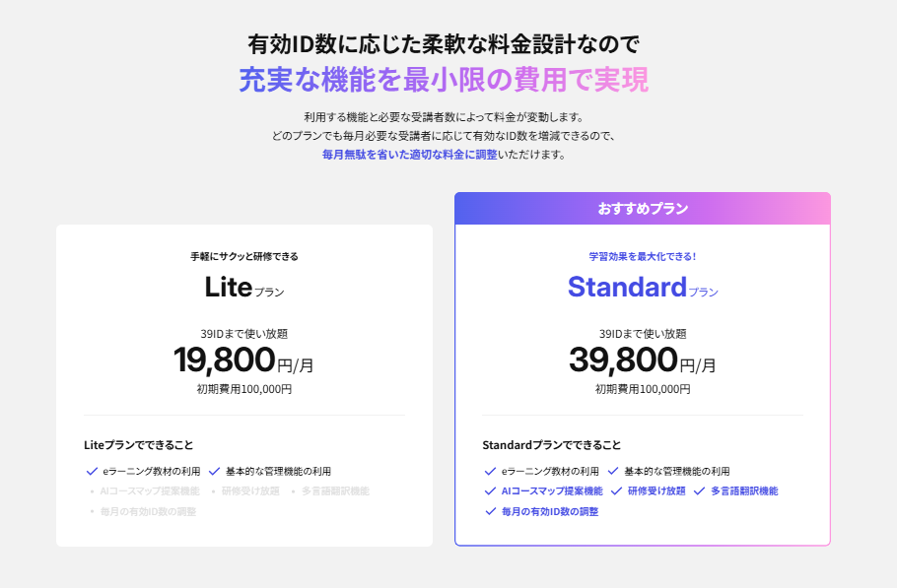Click the 19,800円/月 price

click(243, 360)
